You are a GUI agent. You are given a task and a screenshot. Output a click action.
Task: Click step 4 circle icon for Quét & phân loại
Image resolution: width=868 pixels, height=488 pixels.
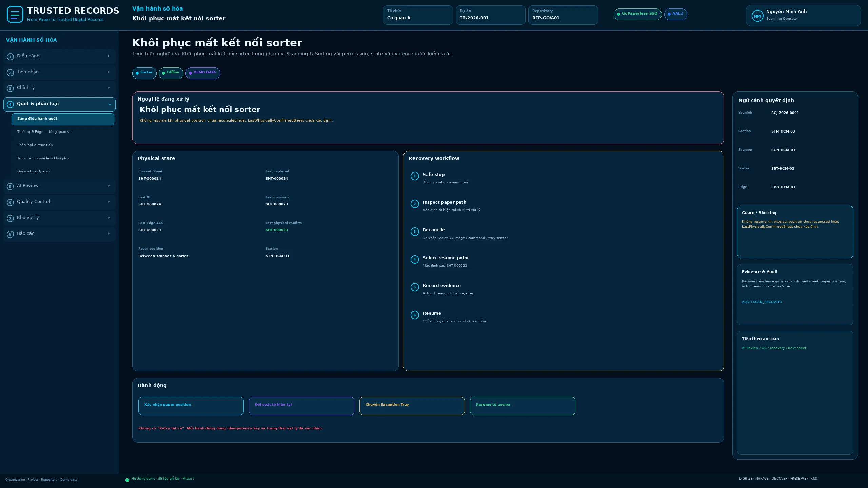click(10, 104)
